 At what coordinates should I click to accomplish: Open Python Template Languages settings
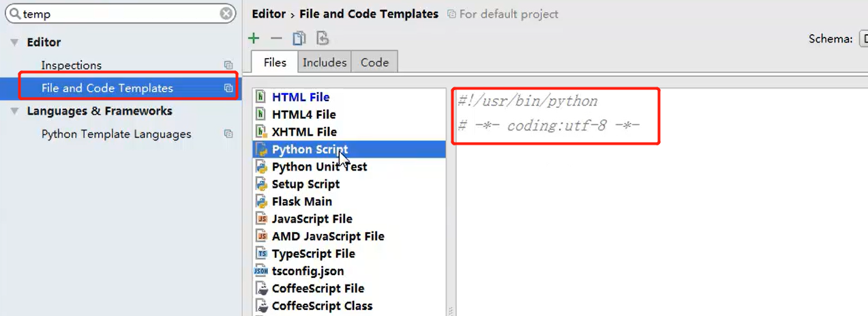(x=116, y=134)
